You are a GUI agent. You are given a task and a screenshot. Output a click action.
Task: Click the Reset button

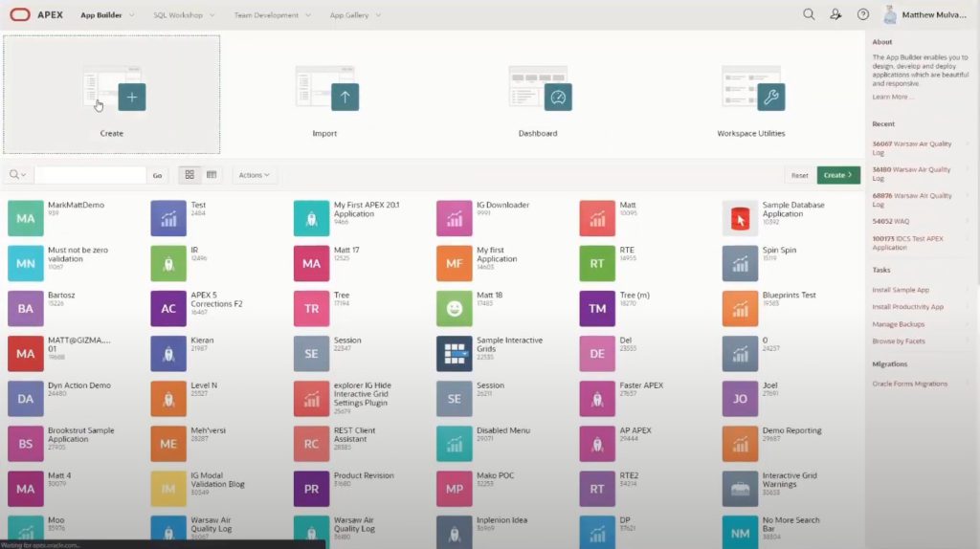[799, 175]
